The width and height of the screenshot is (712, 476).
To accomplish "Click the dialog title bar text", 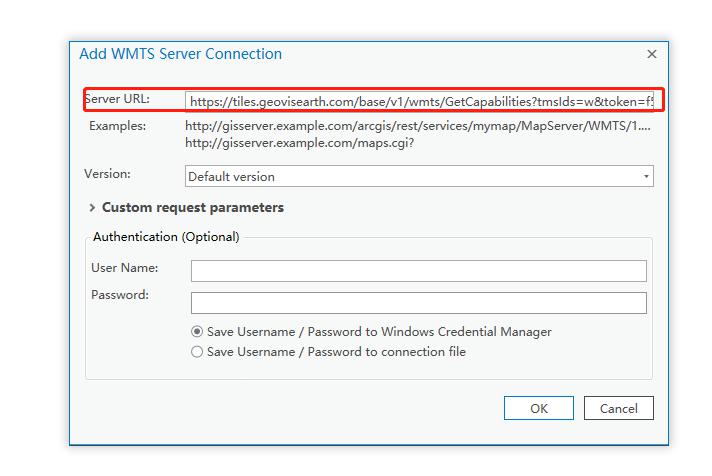I will coord(180,54).
